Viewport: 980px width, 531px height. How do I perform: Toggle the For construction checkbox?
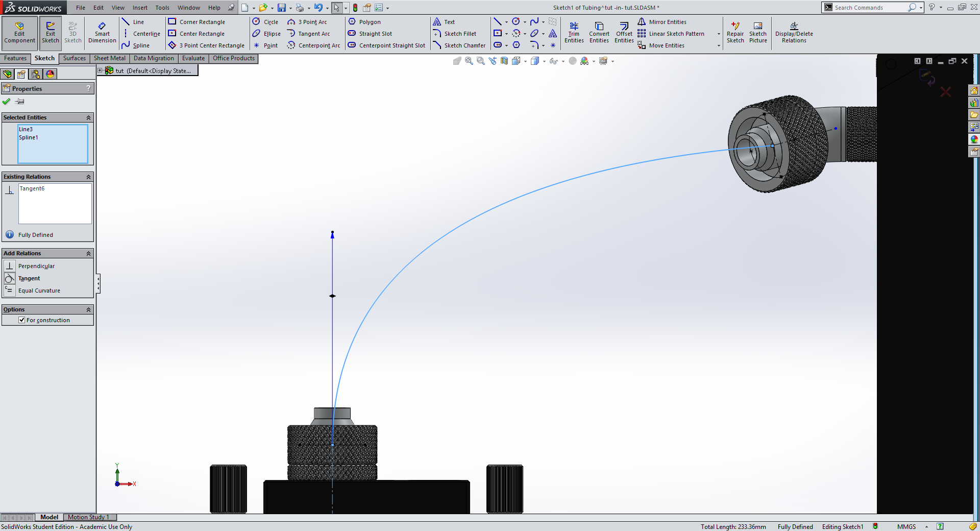click(22, 320)
